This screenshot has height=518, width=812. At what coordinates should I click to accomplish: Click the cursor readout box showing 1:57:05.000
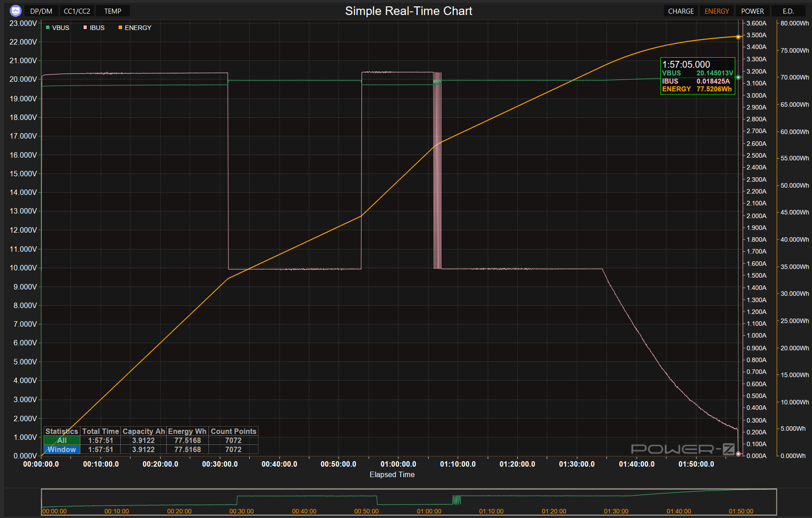tap(697, 76)
